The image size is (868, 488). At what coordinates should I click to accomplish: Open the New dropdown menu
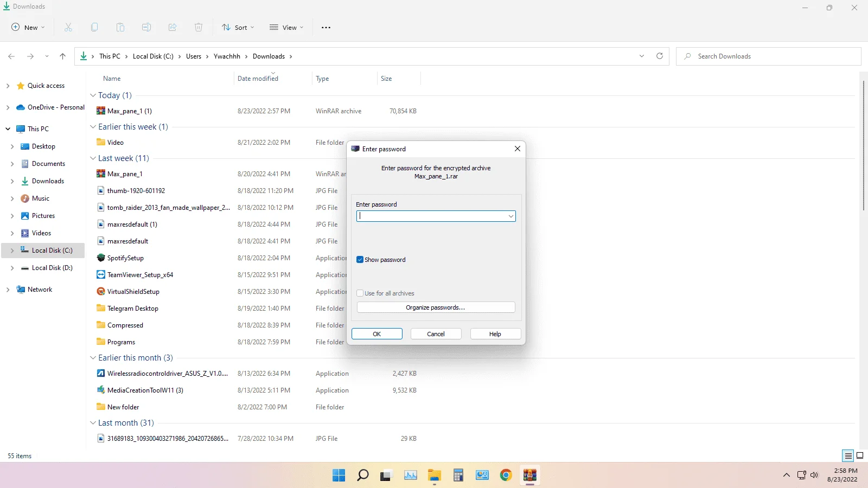[28, 27]
